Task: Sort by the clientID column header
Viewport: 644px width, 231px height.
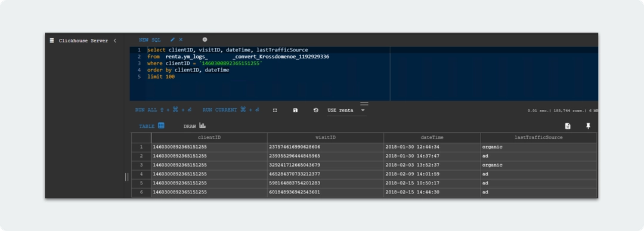Action: tap(209, 137)
